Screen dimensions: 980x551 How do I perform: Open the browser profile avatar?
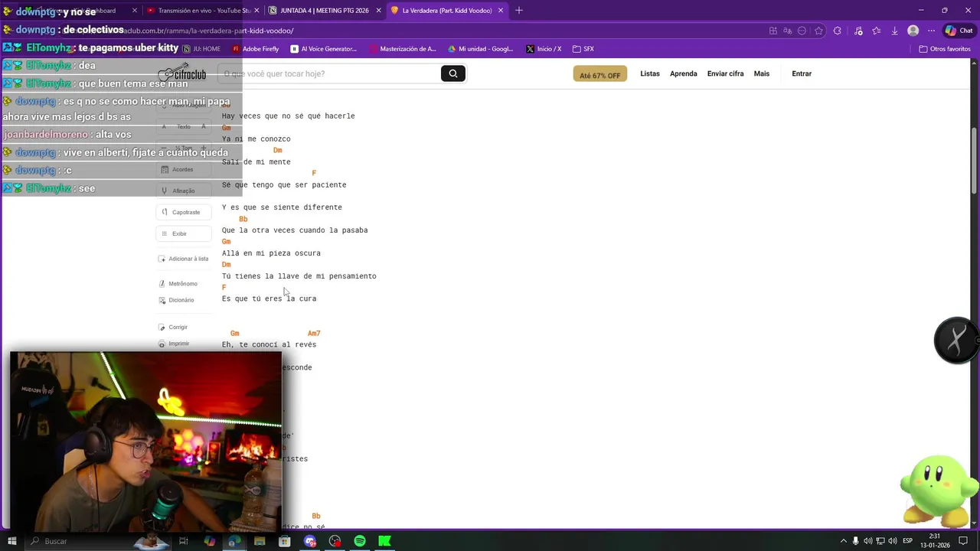pos(913,31)
